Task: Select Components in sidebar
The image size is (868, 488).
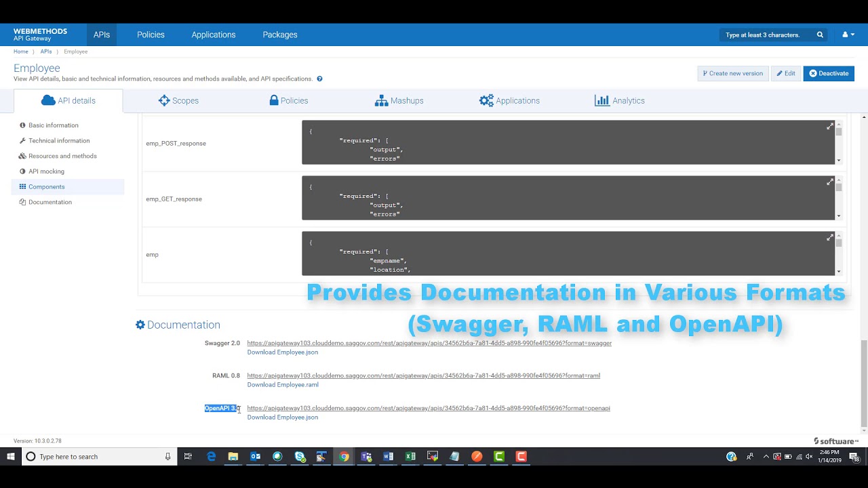Action: point(68,186)
